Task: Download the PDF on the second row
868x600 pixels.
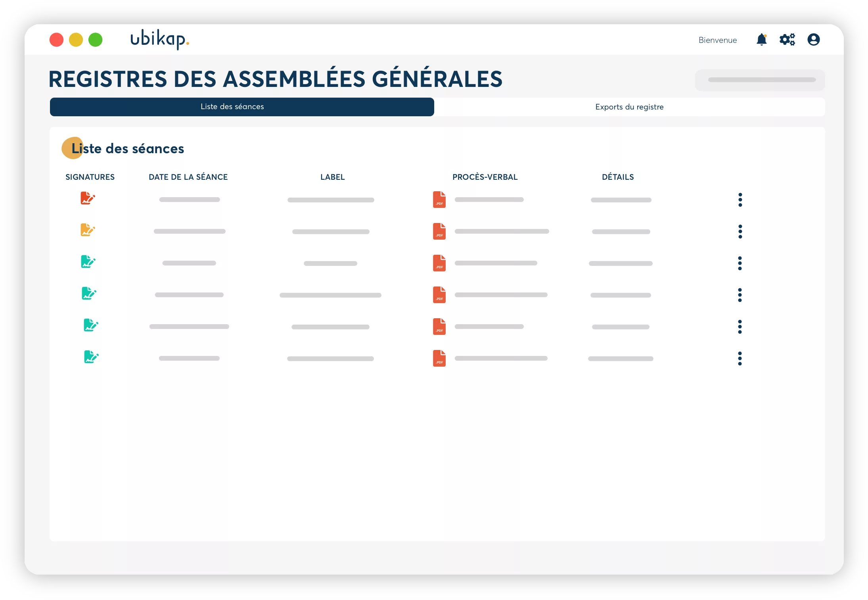Action: tap(439, 231)
